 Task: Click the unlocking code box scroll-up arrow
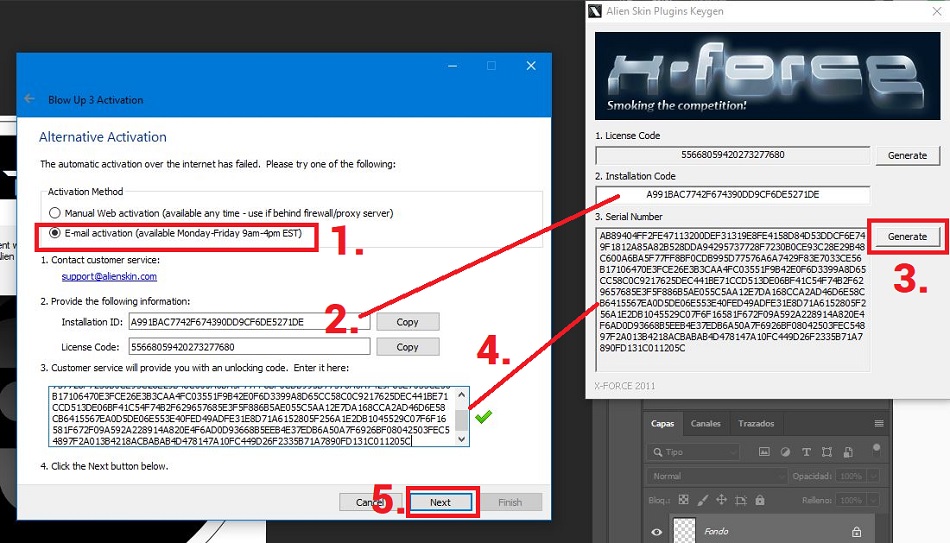[x=462, y=395]
